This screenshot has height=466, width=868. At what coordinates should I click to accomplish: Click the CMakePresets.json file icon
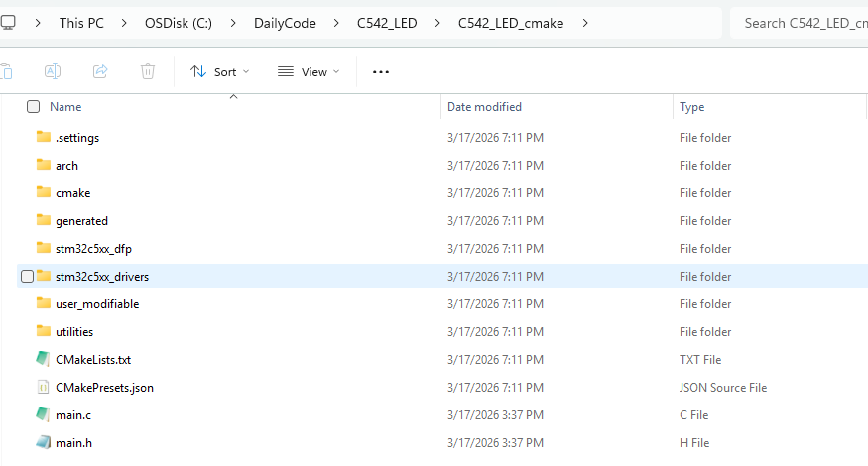(44, 387)
